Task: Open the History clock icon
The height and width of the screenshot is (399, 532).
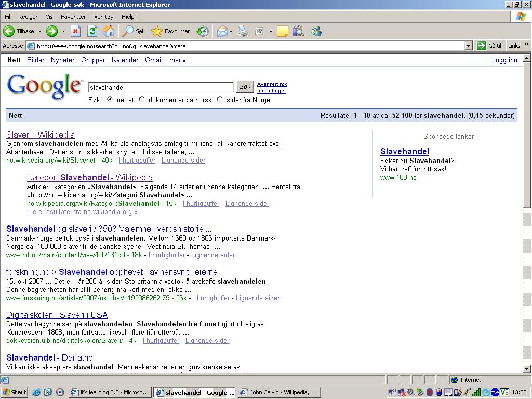Action: click(203, 31)
